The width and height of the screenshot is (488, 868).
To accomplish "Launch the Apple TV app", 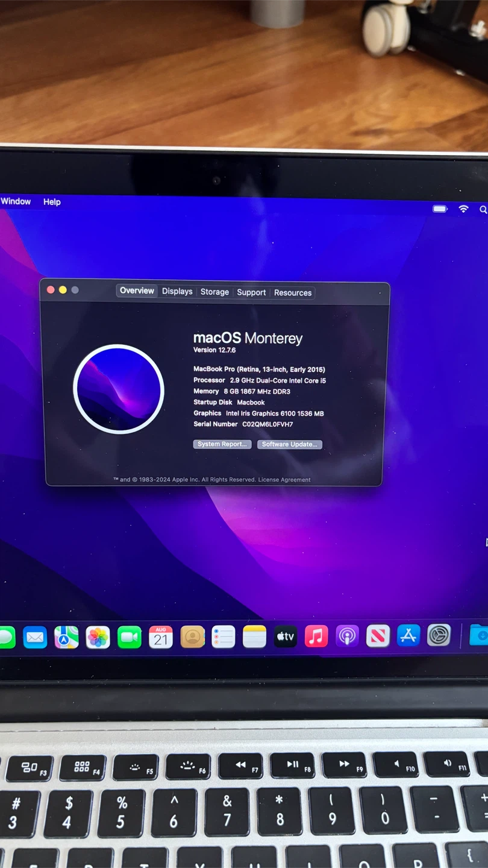I will click(x=285, y=637).
